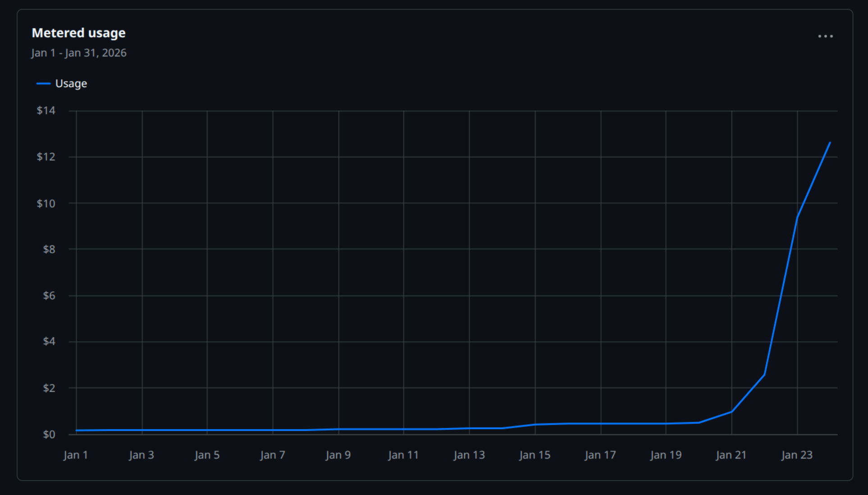Select the date range Jan 1 - Jan 31, 2026
Viewport: 868px width, 495px height.
click(79, 53)
